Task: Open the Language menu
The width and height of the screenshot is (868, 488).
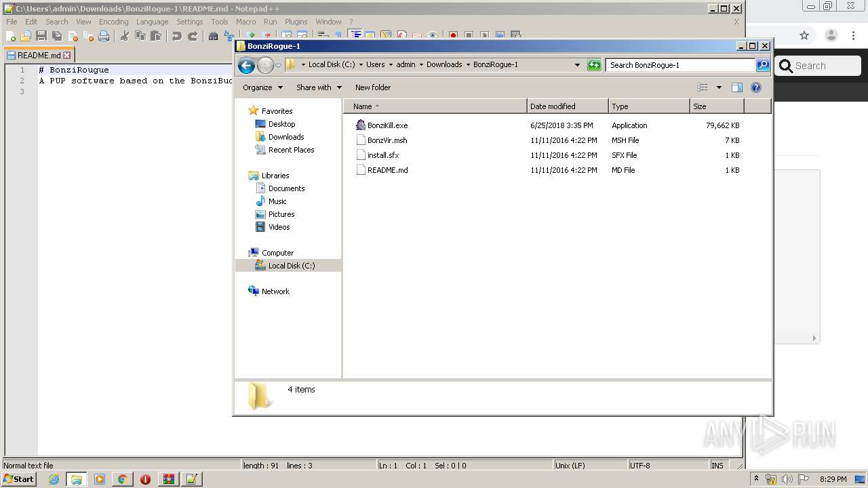Action: pos(152,22)
